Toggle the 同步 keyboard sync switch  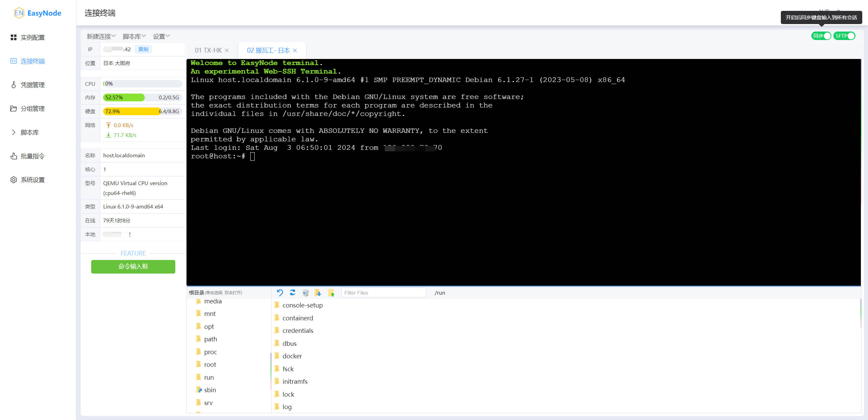(x=821, y=36)
